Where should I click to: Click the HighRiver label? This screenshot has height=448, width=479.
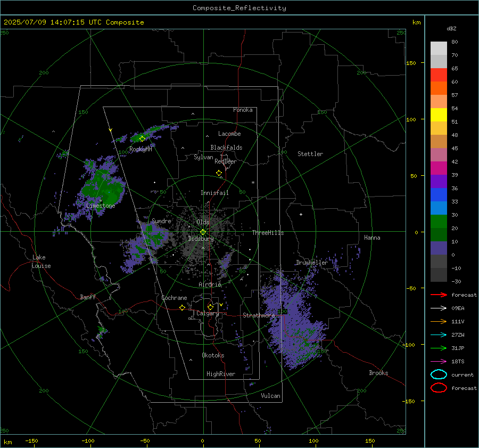tap(221, 374)
